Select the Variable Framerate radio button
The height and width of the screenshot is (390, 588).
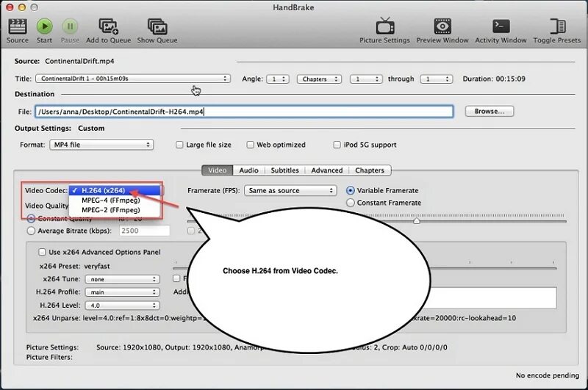click(x=351, y=190)
